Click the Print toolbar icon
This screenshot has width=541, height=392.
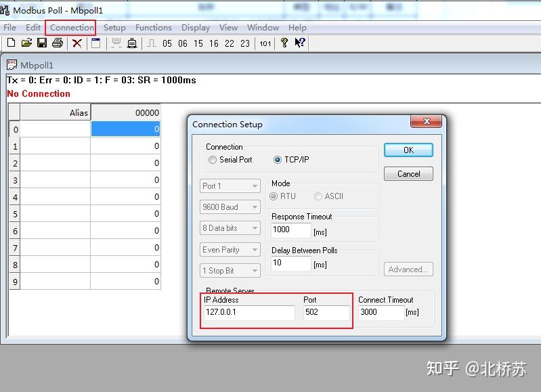(58, 43)
